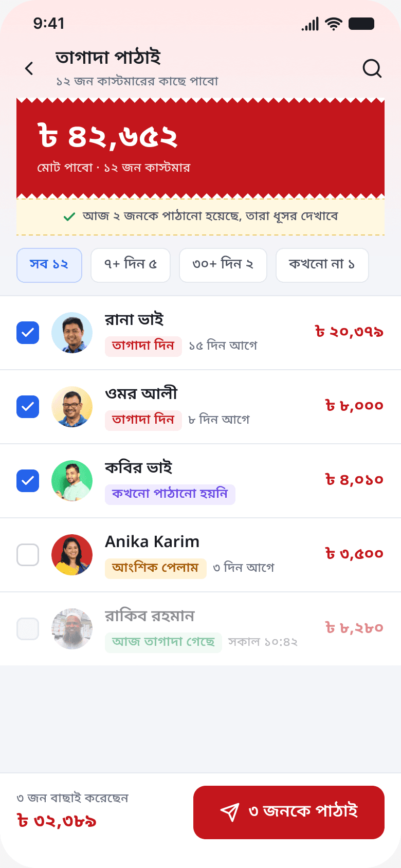Open search with the magnifier icon
Viewport: 401px width, 868px height.
pos(372,68)
